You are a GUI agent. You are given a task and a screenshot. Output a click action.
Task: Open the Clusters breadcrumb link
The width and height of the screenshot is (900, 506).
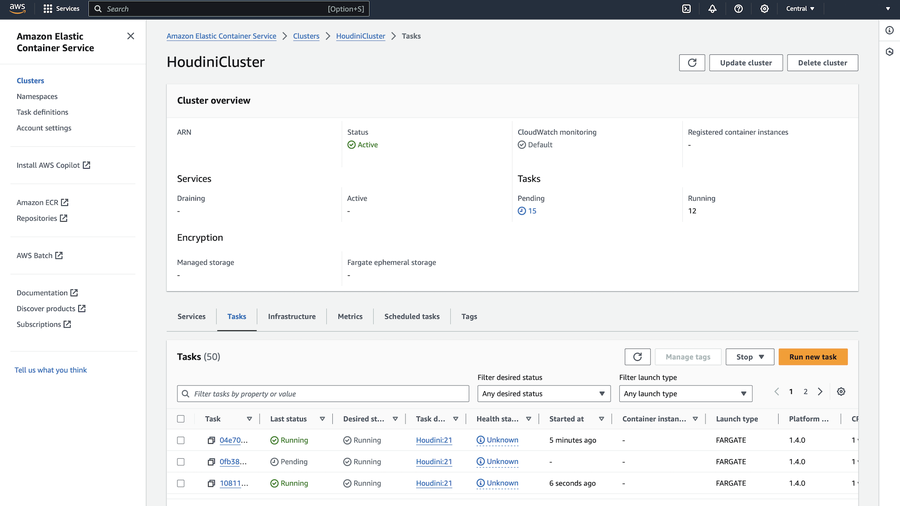tap(306, 36)
